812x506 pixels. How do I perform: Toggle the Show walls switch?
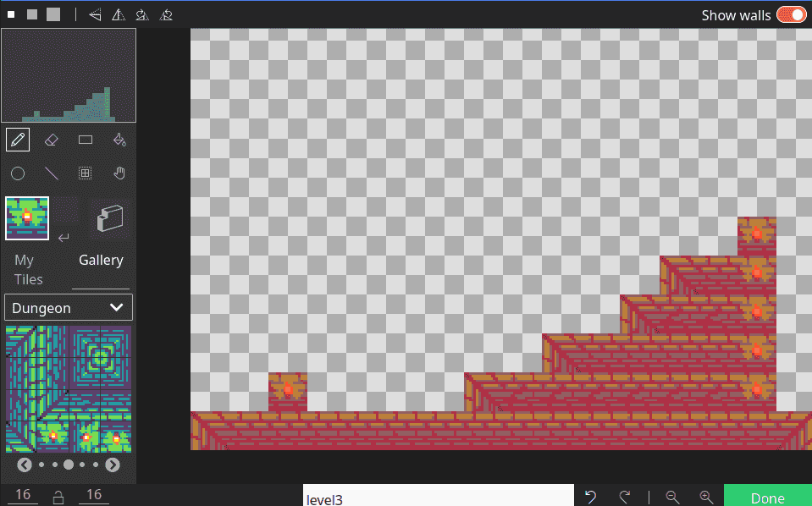click(x=791, y=15)
